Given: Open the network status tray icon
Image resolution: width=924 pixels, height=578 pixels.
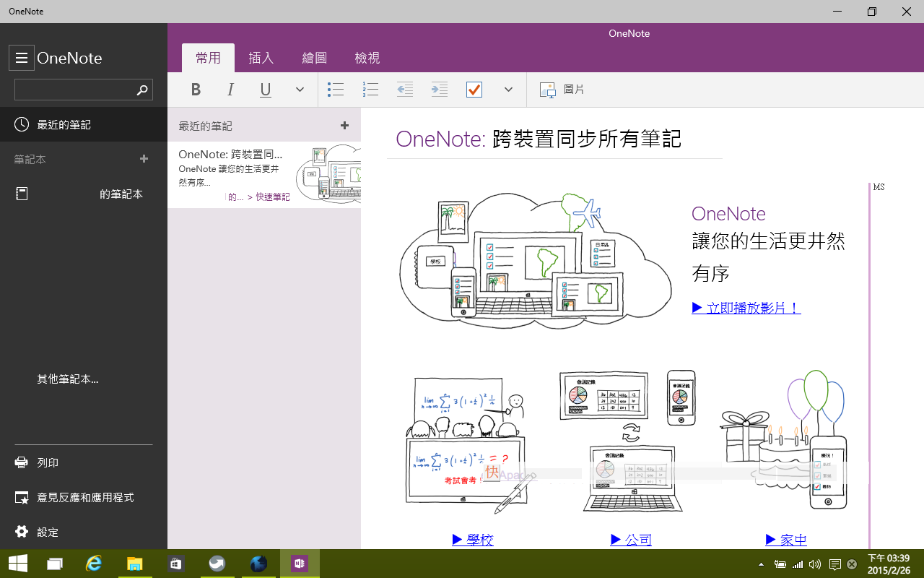Looking at the screenshot, I should [798, 564].
